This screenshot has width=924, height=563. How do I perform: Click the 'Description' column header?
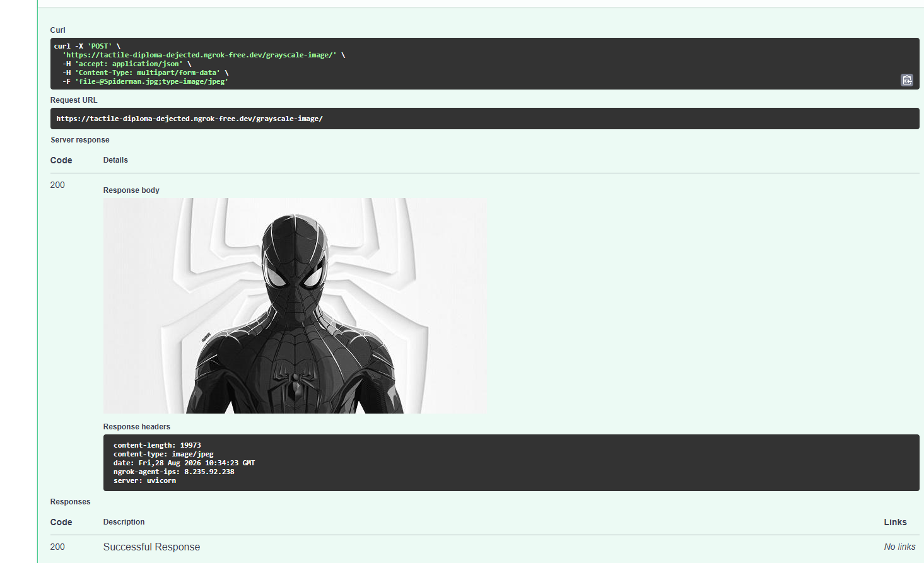[x=124, y=522]
